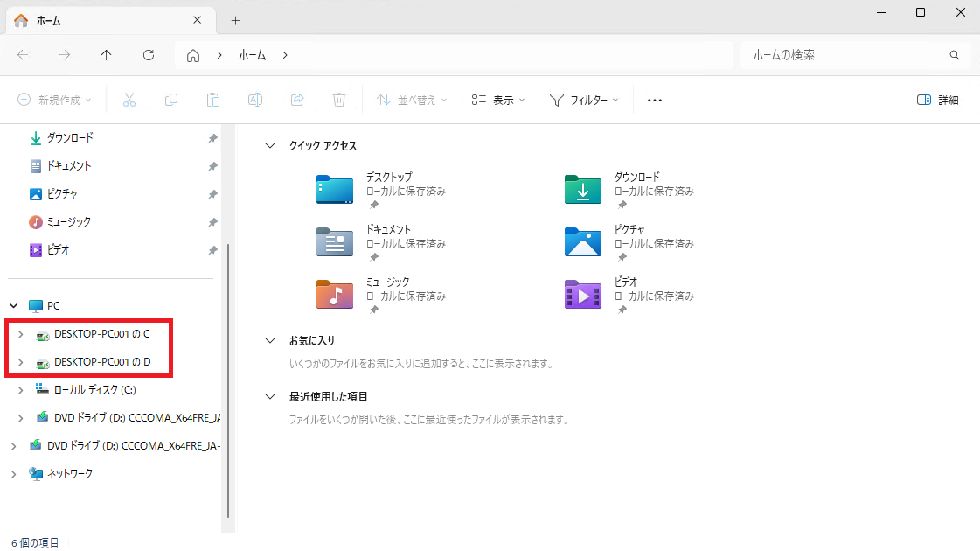Select ネットワーク in the navigation pane

tap(69, 475)
